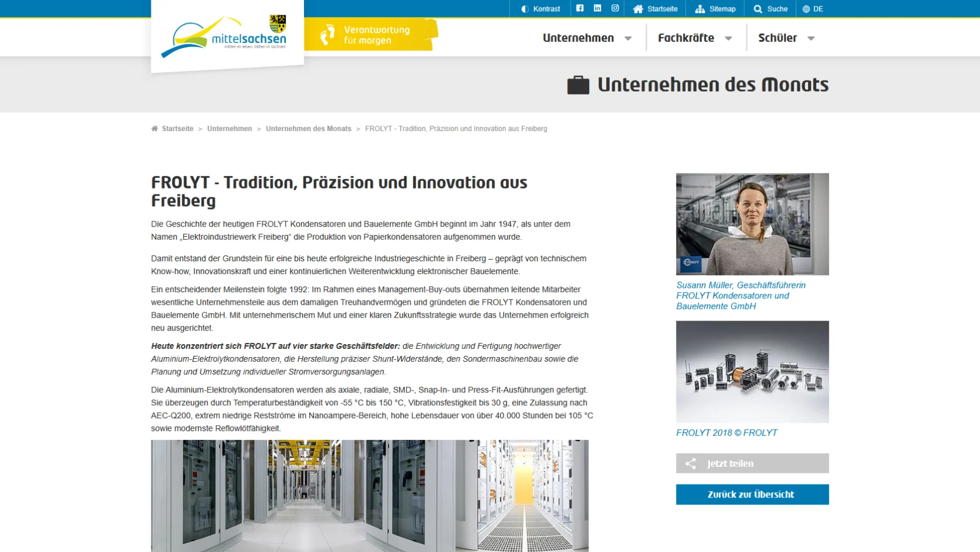Click the article headline starting 'FROLYT - Tradition, Präzision'
The width and height of the screenshot is (980, 552).
(339, 191)
